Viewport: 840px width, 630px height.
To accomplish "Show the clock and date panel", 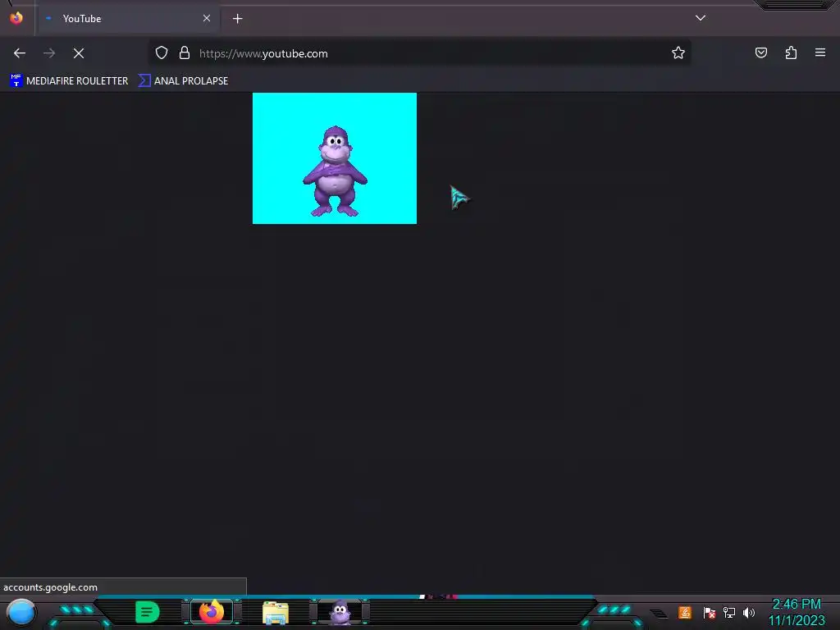I will click(797, 612).
